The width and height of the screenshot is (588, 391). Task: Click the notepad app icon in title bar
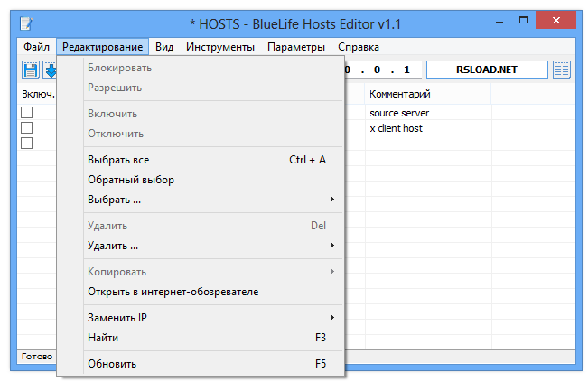[26, 23]
